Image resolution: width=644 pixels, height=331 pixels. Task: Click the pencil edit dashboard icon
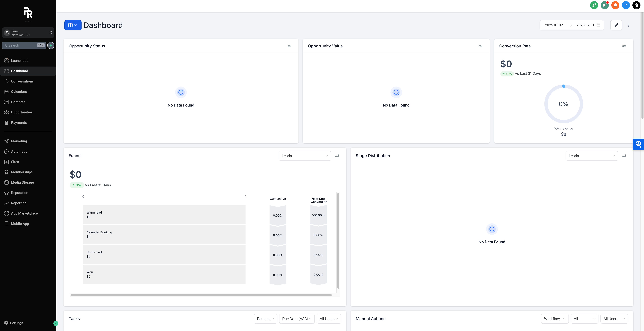[616, 25]
